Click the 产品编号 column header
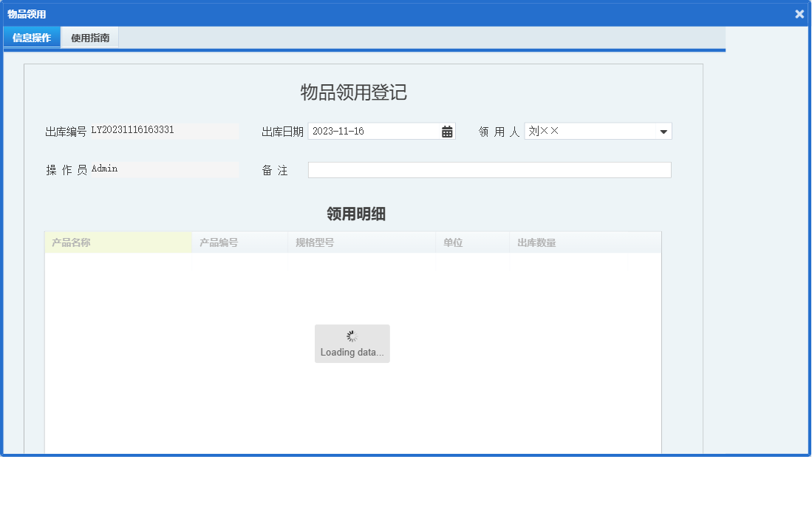Image resolution: width=812 pixels, height=530 pixels. point(239,242)
